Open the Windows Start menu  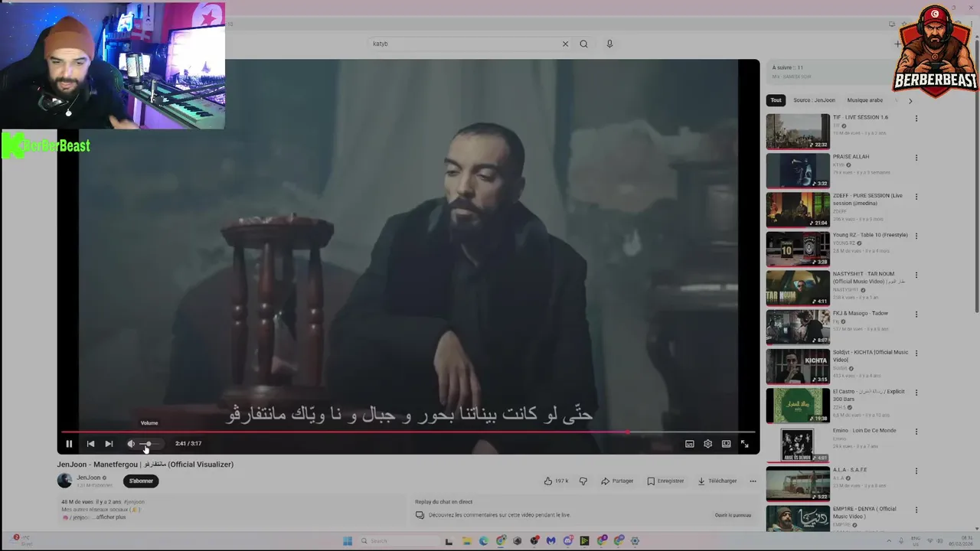pyautogui.click(x=347, y=541)
